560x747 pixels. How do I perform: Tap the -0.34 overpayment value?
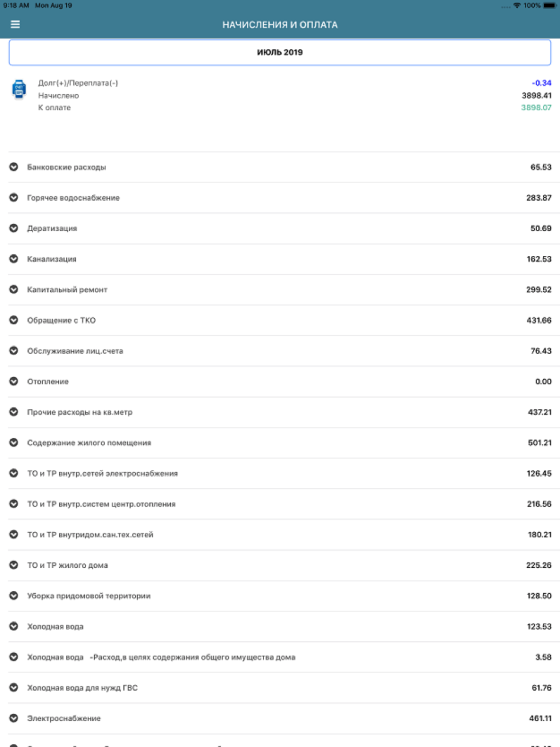541,83
